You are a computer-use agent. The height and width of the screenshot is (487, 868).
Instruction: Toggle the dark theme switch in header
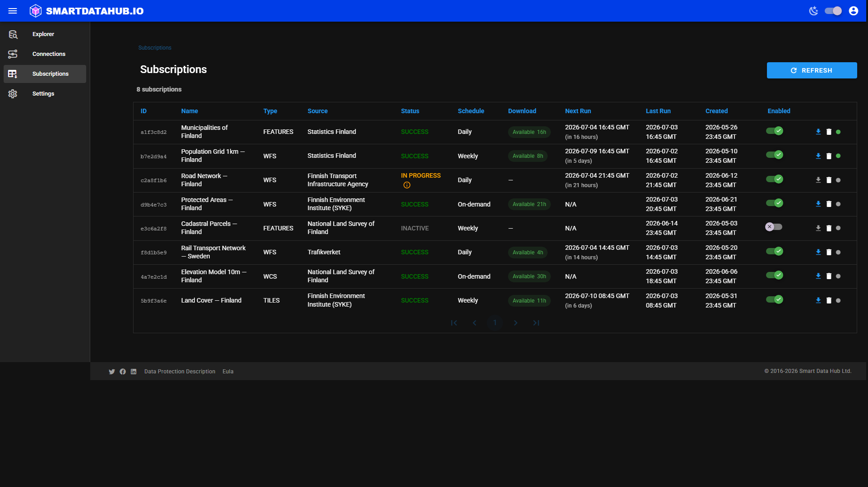[833, 11]
